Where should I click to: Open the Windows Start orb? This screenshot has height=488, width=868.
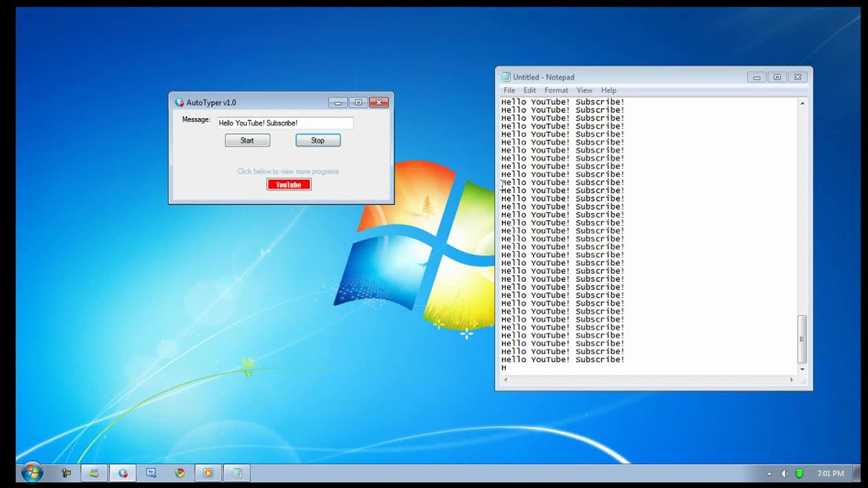point(31,472)
